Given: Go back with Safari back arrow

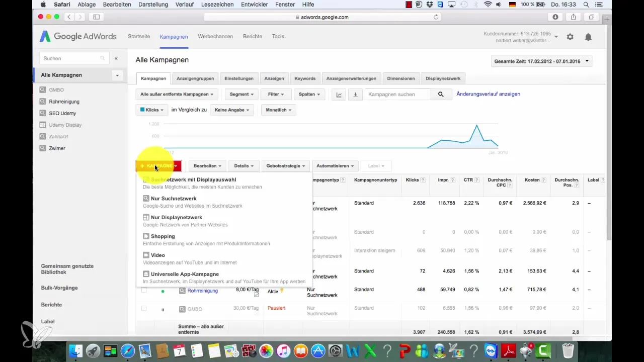Looking at the screenshot, I should pyautogui.click(x=68, y=17).
